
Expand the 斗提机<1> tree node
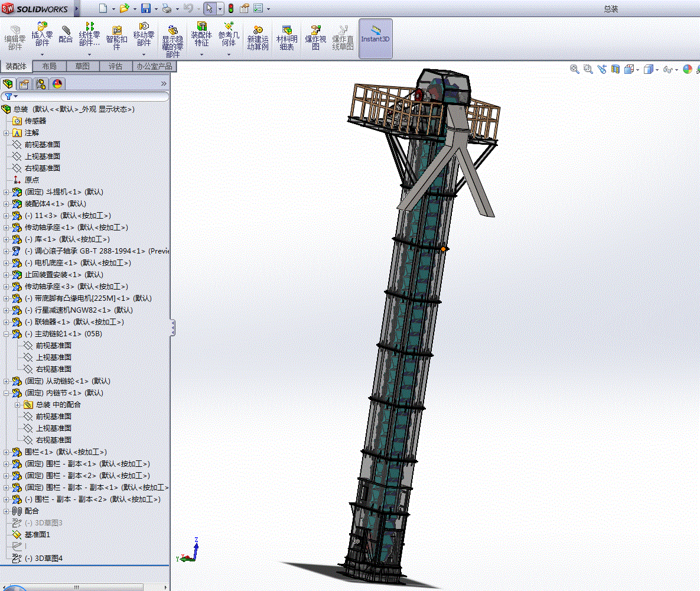tap(6, 192)
